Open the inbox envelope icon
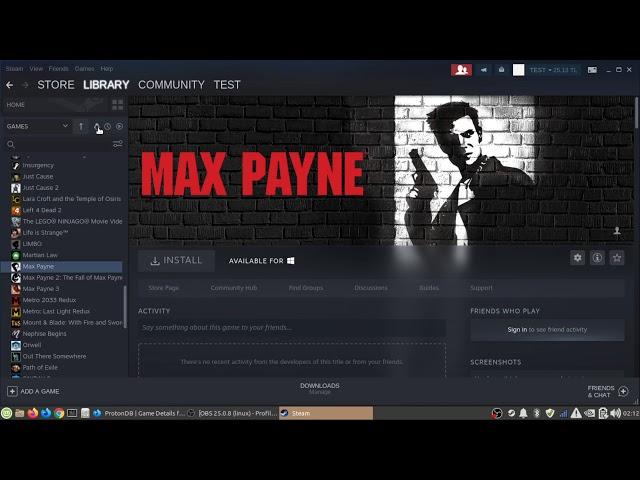The width and height of the screenshot is (640, 480). [x=501, y=70]
